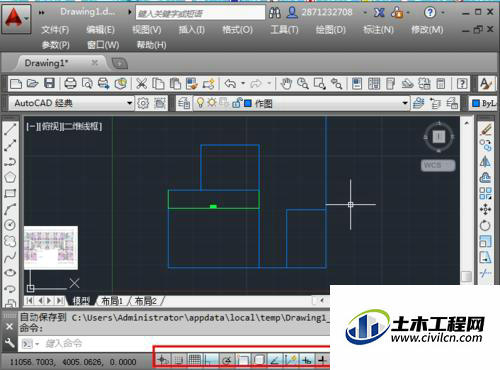
Task: Select the Polygon drawing tool
Action: point(10,177)
